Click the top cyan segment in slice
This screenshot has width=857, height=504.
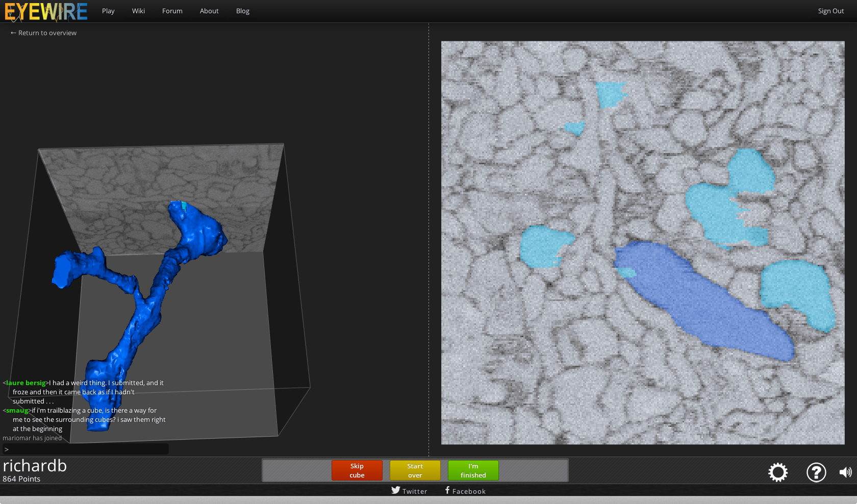pyautogui.click(x=610, y=94)
